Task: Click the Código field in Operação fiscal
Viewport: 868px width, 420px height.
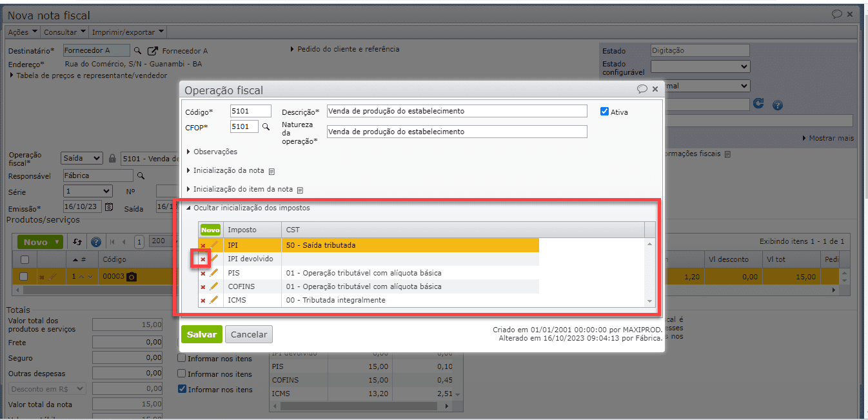Action: [251, 111]
